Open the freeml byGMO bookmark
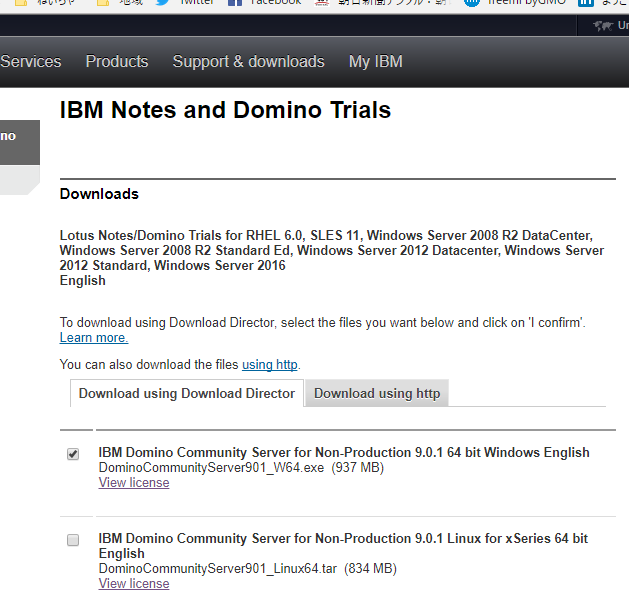Screen dimensions: 629x593 pos(515,2)
